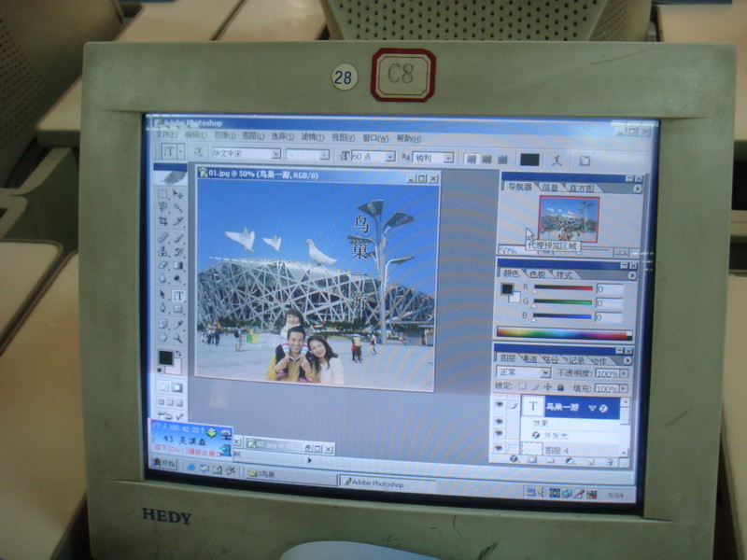Select the Hand tool
Image resolution: width=747 pixels, height=560 pixels.
click(x=163, y=337)
